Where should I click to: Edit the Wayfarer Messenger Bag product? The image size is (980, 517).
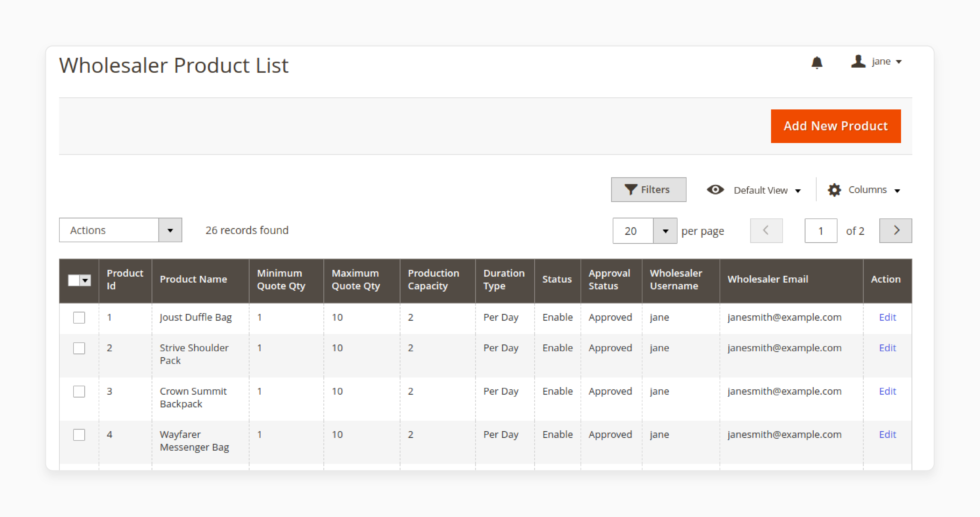[x=887, y=434]
